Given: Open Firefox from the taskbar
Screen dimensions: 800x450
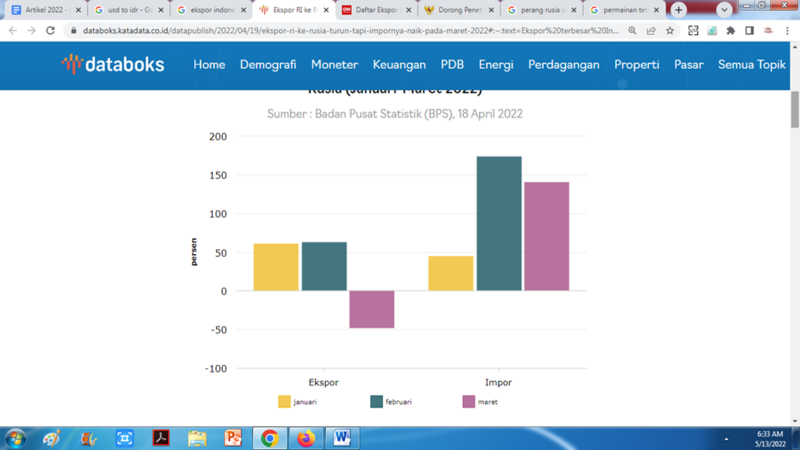Looking at the screenshot, I should (x=306, y=438).
